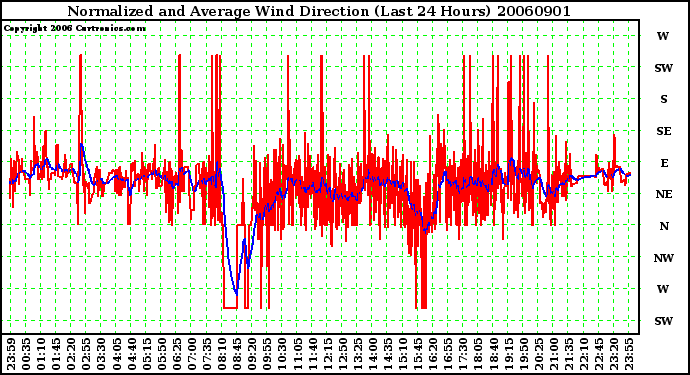
Task: Click the 01:45 time label
Action: pyautogui.click(x=56, y=354)
